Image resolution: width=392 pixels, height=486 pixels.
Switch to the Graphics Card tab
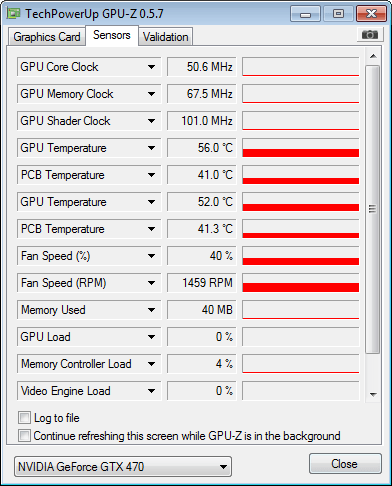pos(47,37)
